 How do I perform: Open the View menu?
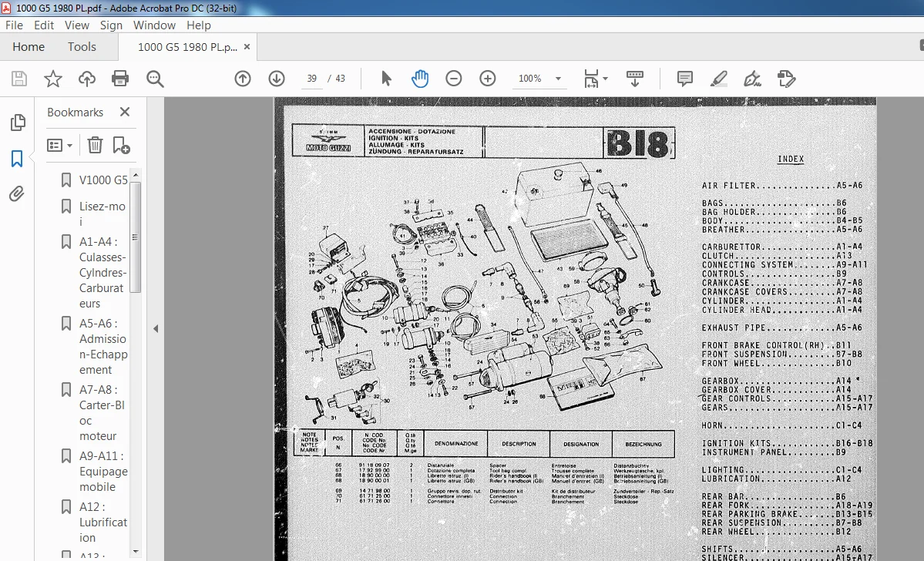point(76,25)
